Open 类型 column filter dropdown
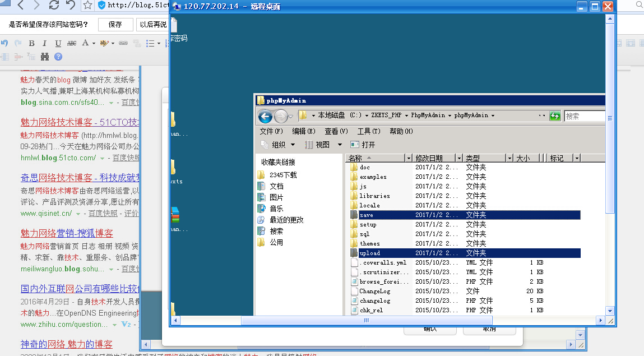The height and width of the screenshot is (356, 644). (x=509, y=158)
